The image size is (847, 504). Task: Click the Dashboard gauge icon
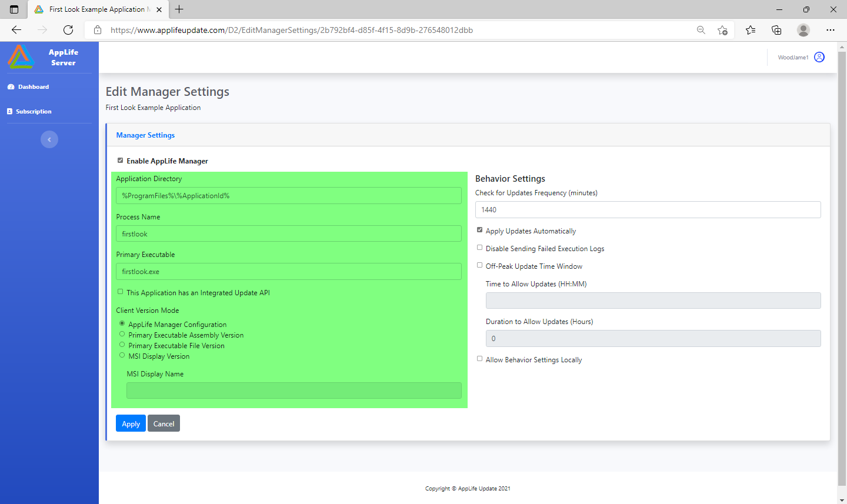11,86
